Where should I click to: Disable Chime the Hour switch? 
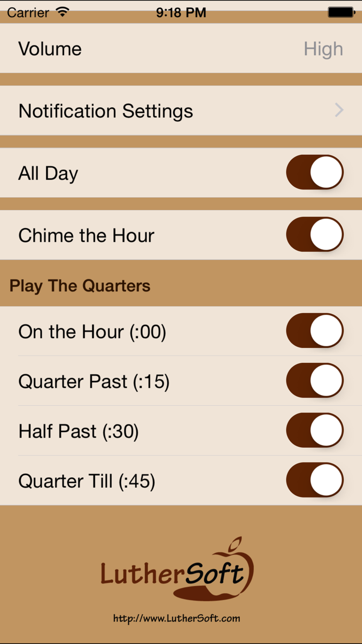(314, 235)
